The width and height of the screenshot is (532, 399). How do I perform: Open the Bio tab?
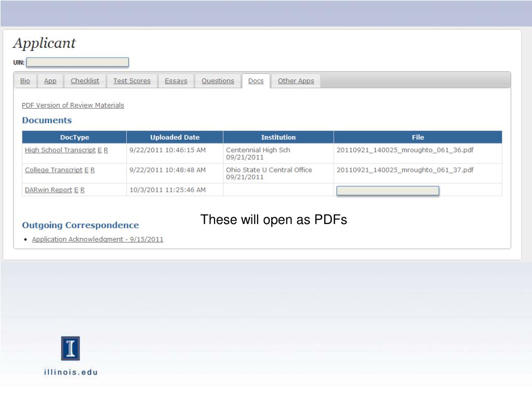(x=25, y=81)
